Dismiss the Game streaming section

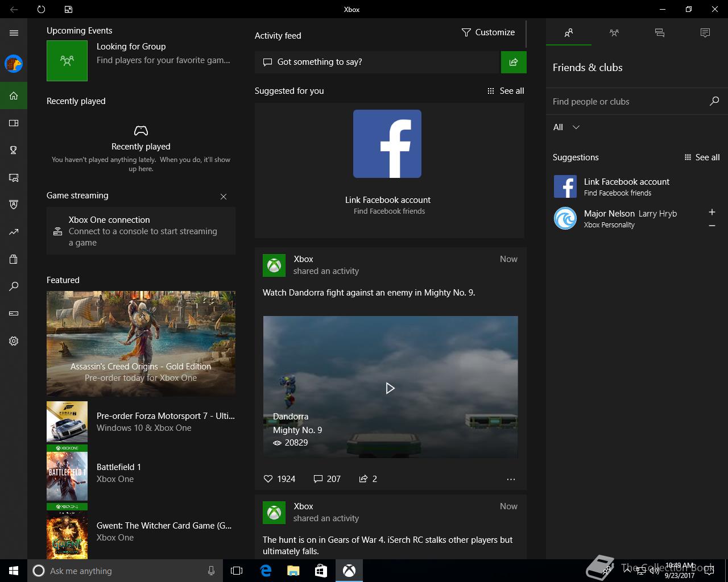point(224,197)
